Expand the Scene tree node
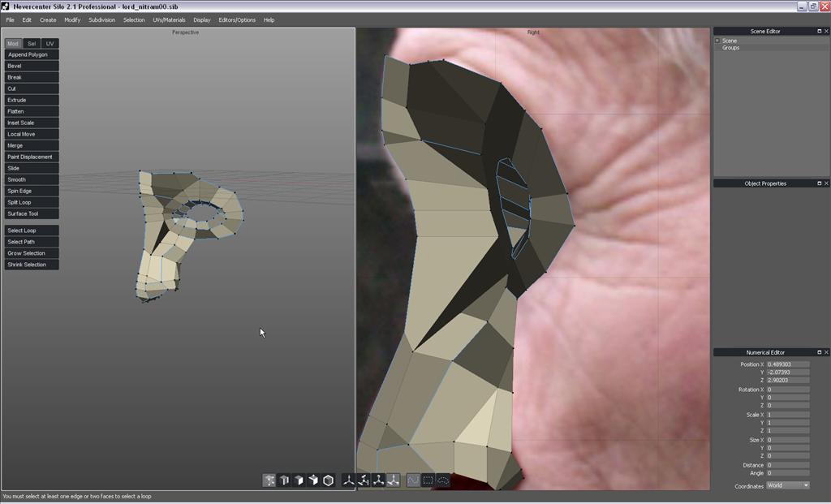This screenshot has height=504, width=831. tap(717, 41)
